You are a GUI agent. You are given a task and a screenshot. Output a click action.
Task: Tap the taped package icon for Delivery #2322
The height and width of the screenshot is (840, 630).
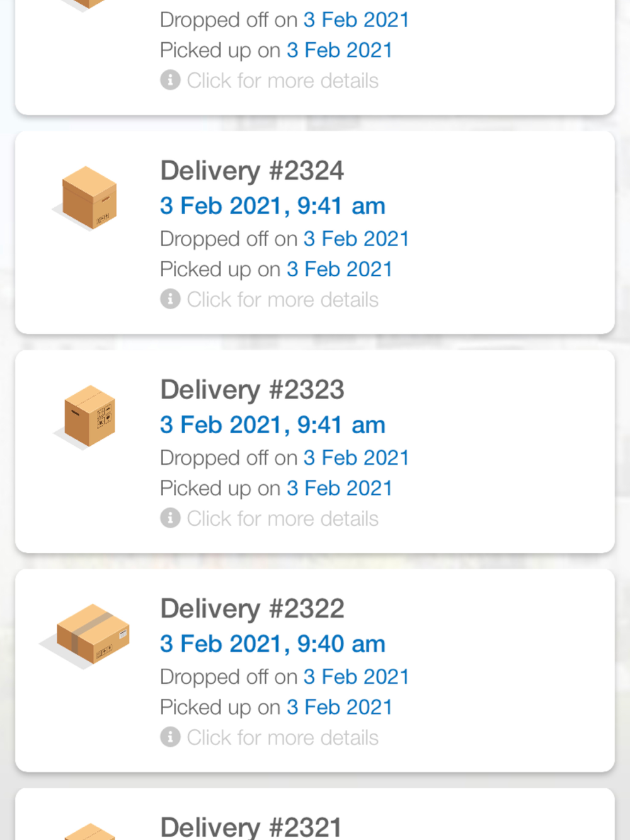pos(86,636)
